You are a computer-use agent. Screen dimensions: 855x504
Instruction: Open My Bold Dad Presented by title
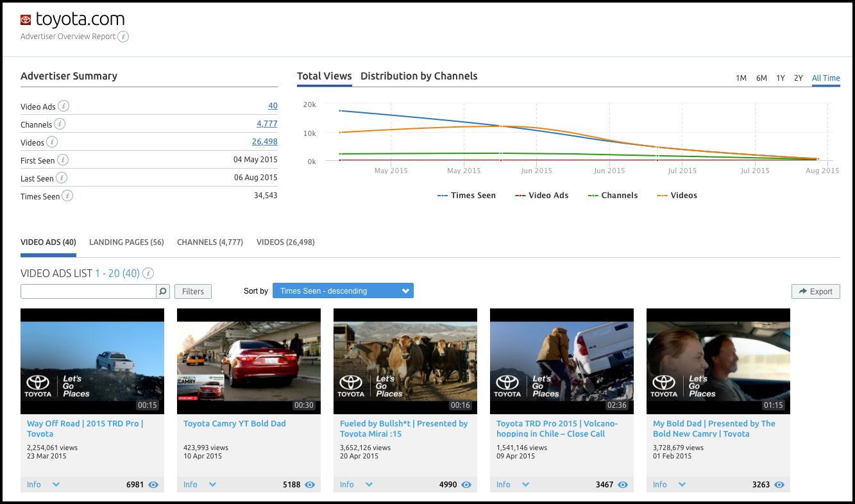pos(714,428)
